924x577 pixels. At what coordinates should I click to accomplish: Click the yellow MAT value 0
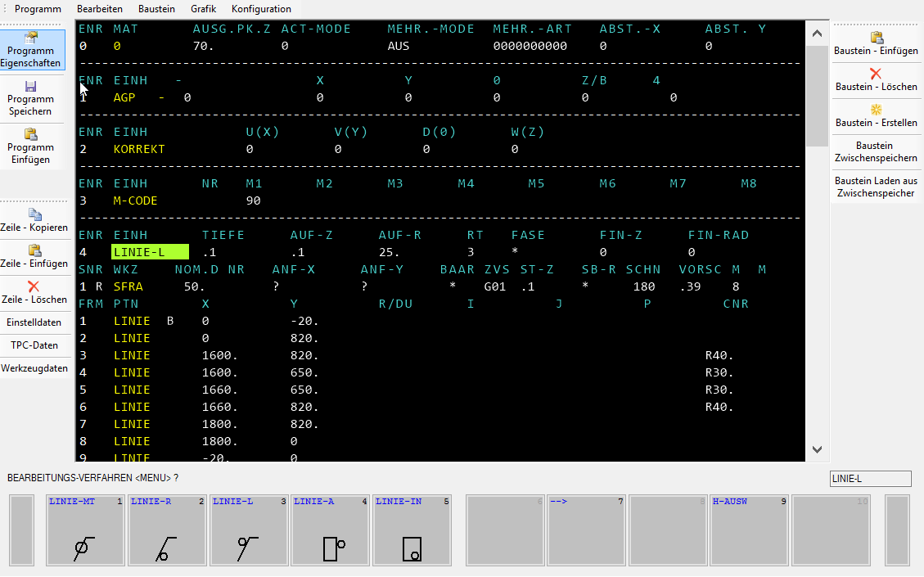[117, 46]
